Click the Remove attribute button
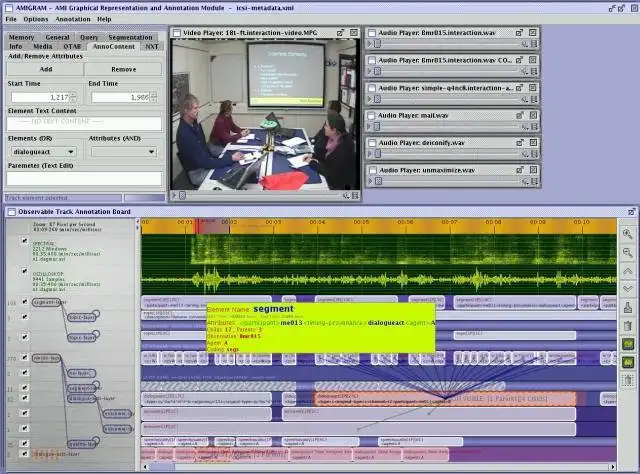 pos(123,69)
